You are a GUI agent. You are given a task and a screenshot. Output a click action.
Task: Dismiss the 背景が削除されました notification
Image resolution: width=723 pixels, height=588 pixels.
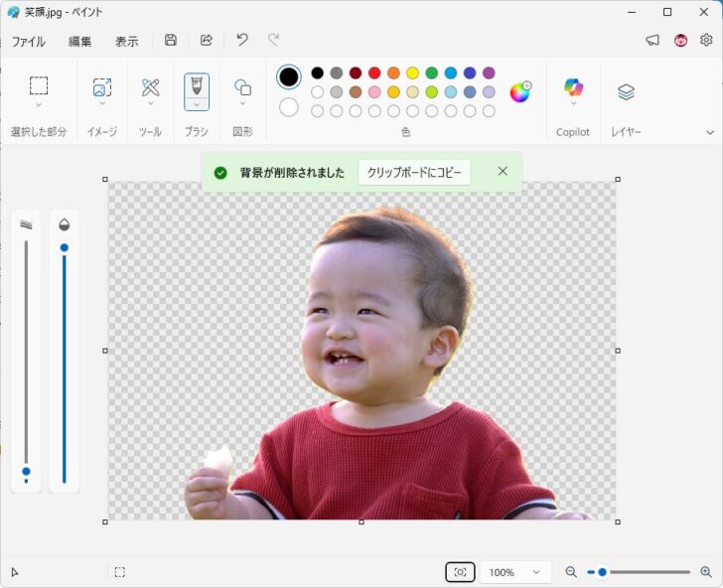(503, 172)
